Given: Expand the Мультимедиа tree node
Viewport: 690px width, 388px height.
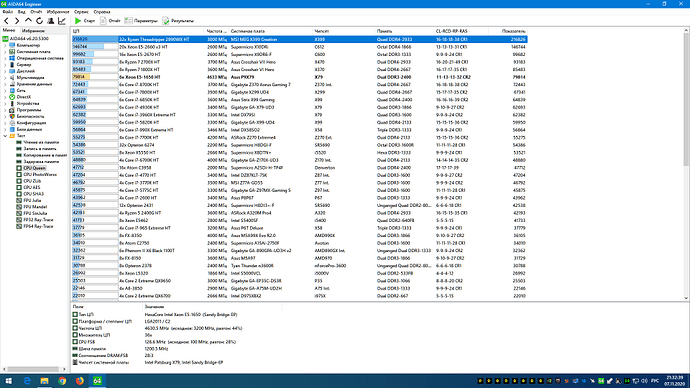Looking at the screenshot, I should coord(5,77).
